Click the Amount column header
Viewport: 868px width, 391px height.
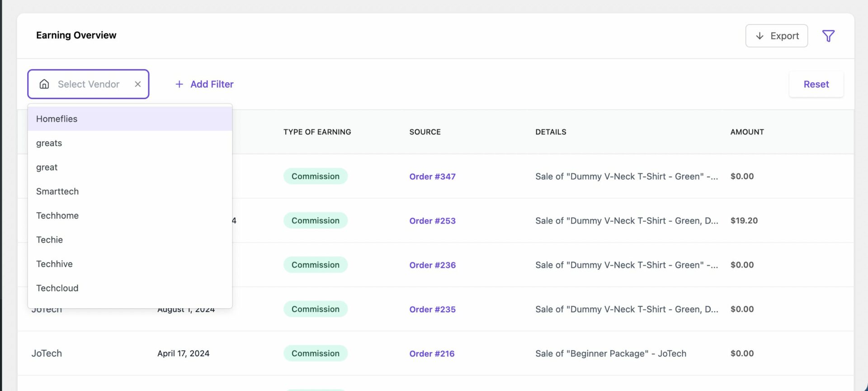click(747, 132)
